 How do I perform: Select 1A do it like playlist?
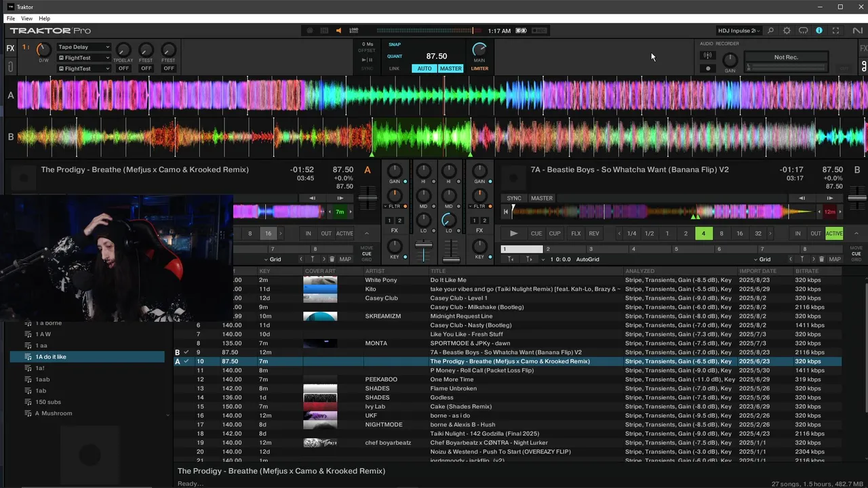click(x=87, y=357)
